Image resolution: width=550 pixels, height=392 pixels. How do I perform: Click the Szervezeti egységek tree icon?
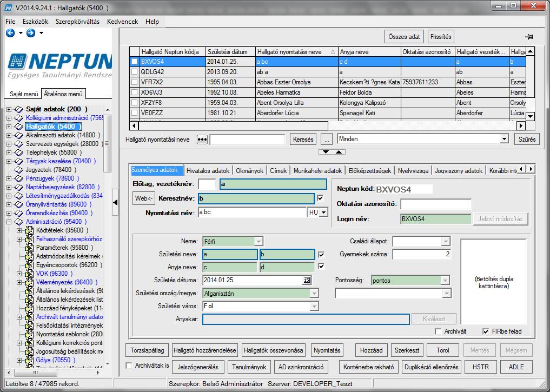19,144
